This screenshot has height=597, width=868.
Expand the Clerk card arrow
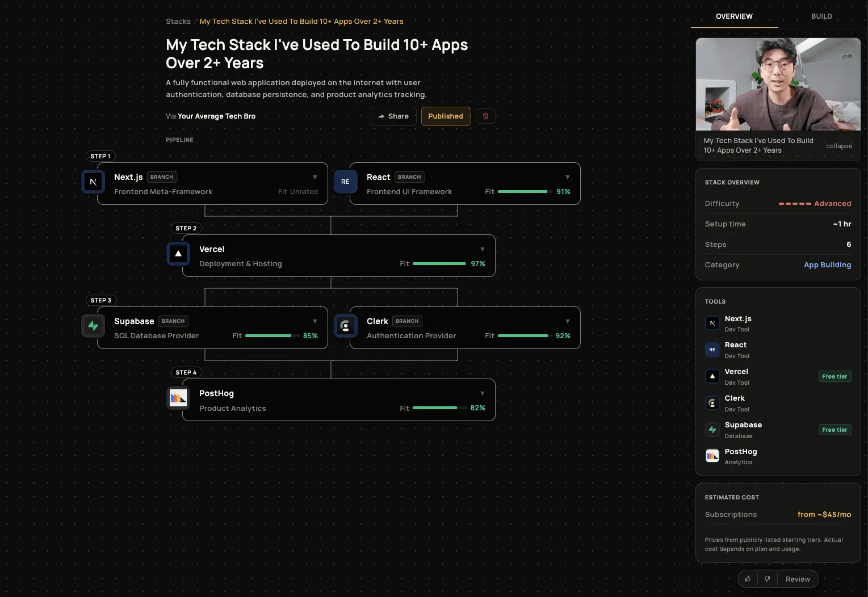point(568,321)
